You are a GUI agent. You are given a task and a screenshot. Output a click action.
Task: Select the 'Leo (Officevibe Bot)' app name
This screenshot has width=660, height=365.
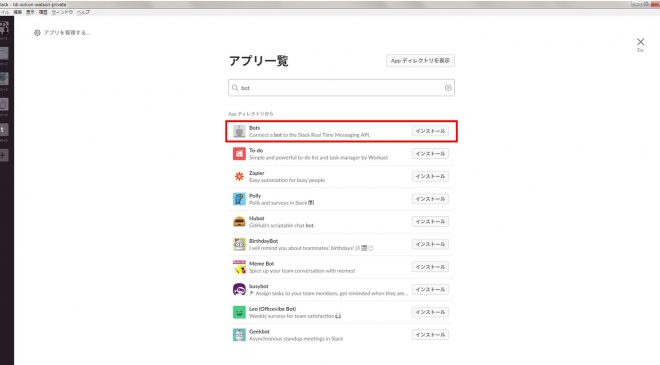[x=272, y=309]
